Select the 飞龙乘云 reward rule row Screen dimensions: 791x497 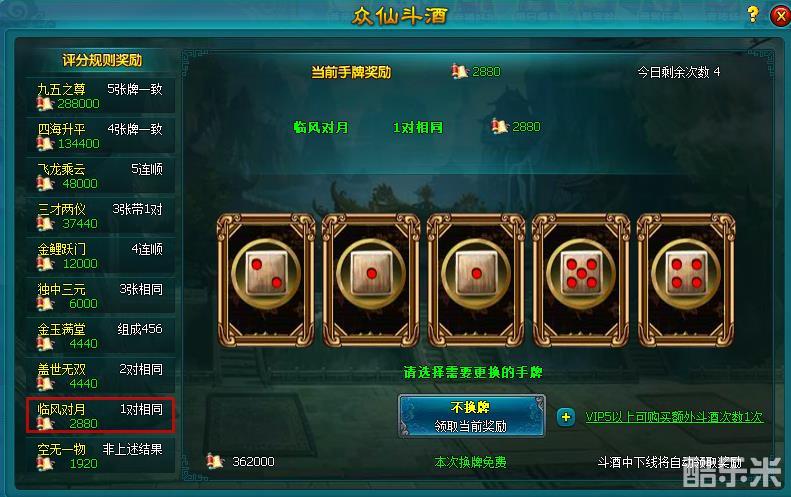100,176
